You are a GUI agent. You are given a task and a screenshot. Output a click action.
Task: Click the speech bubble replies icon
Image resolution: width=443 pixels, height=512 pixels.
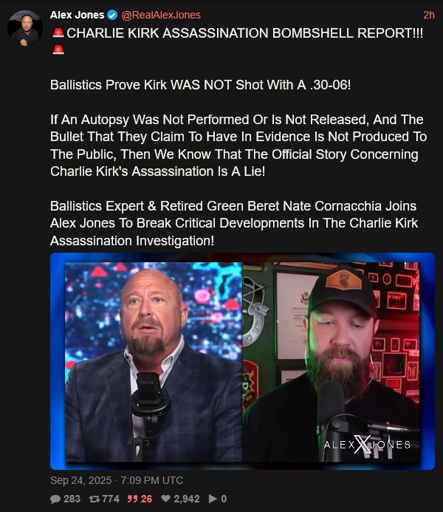(55, 499)
